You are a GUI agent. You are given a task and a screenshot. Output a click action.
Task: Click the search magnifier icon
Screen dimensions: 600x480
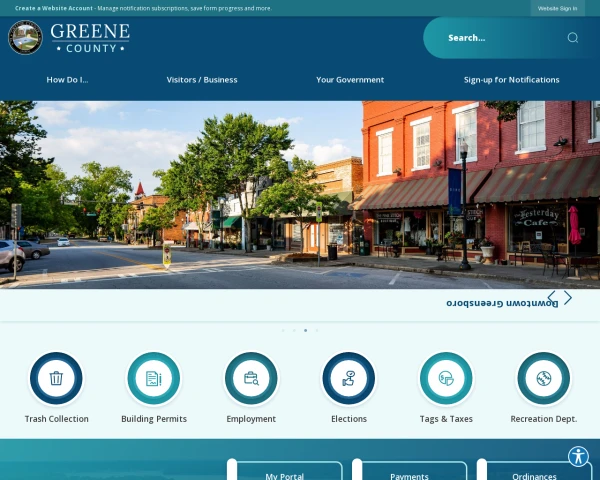(x=572, y=38)
